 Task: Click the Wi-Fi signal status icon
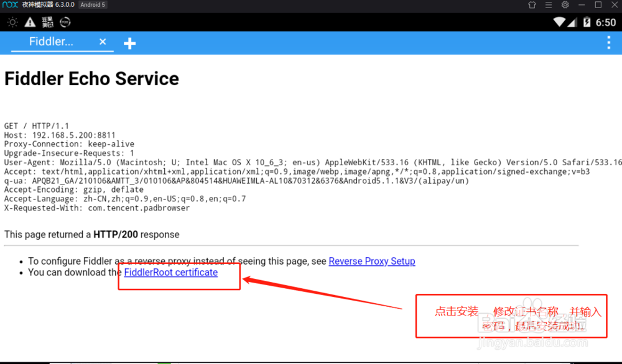coord(559,22)
